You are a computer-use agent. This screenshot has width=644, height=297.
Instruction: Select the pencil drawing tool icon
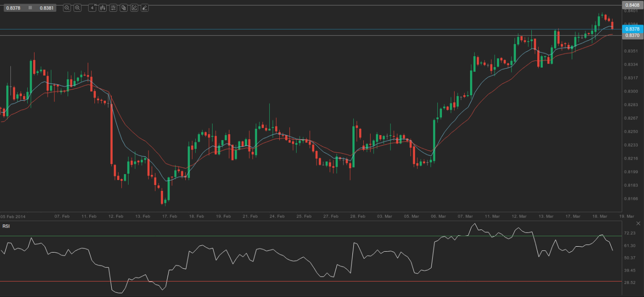134,8
